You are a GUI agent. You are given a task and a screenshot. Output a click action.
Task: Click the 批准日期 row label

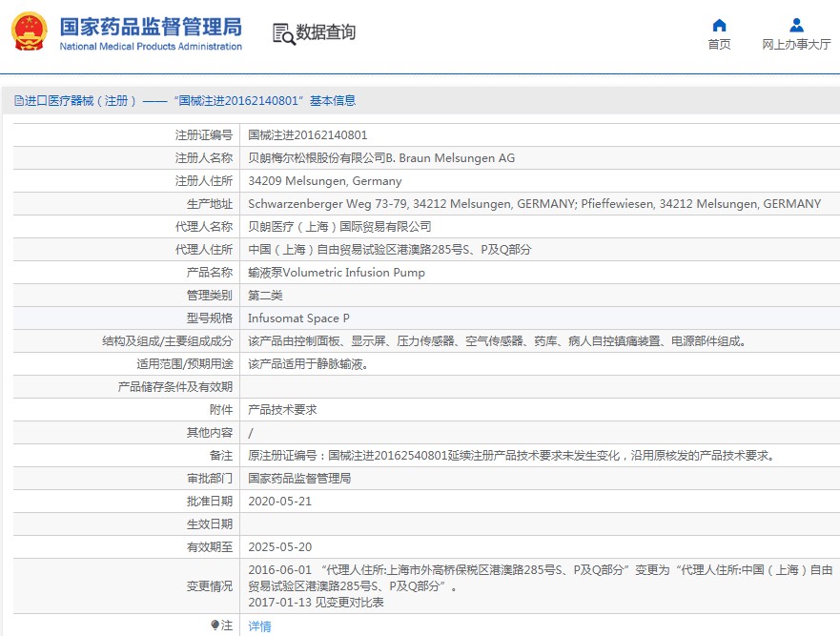(x=210, y=502)
